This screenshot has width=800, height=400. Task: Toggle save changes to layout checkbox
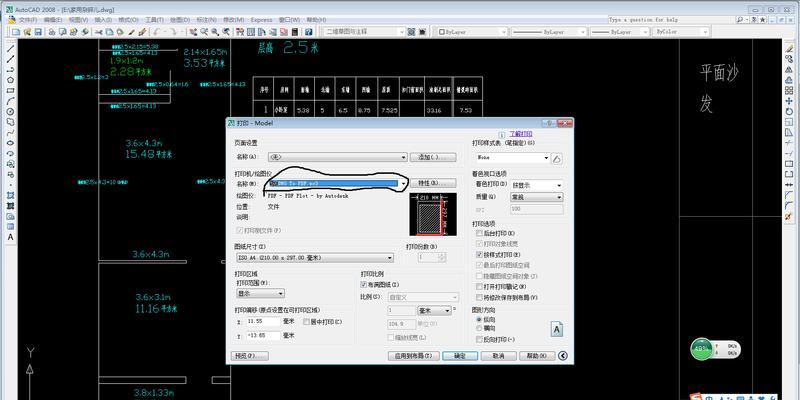click(479, 297)
